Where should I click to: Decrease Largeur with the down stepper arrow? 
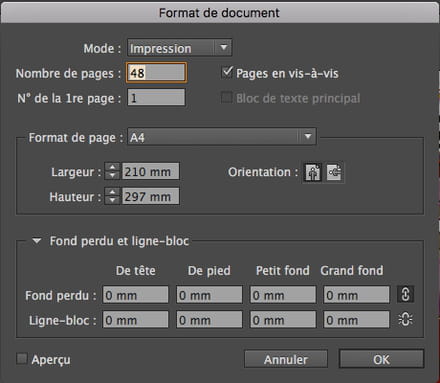112,175
